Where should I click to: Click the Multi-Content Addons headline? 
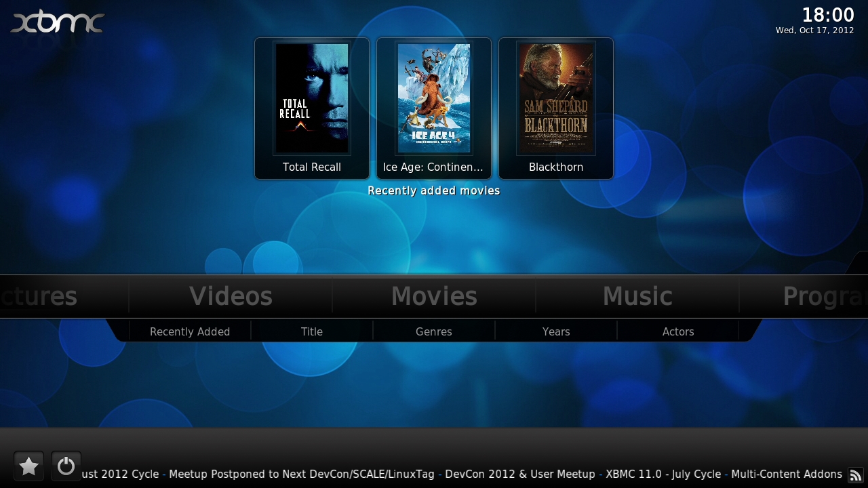click(x=787, y=474)
